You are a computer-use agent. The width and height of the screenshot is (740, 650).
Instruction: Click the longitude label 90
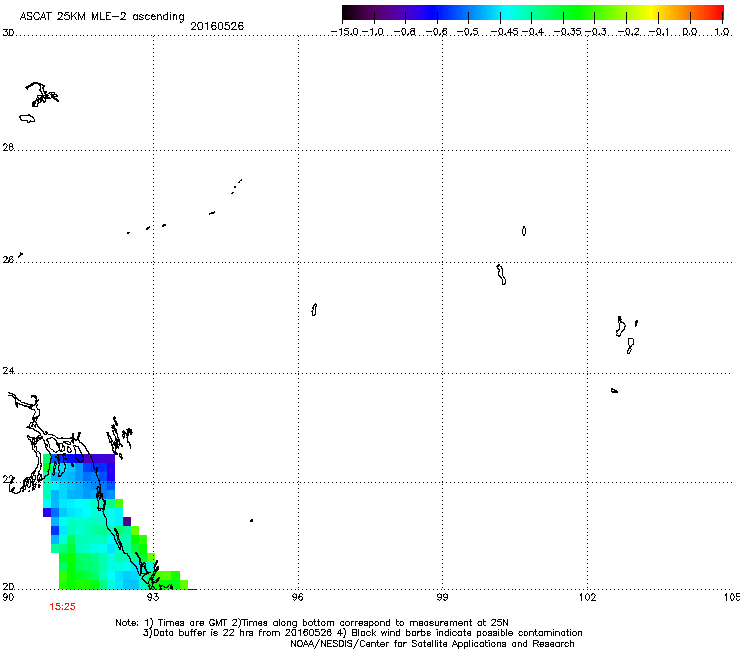(8, 597)
